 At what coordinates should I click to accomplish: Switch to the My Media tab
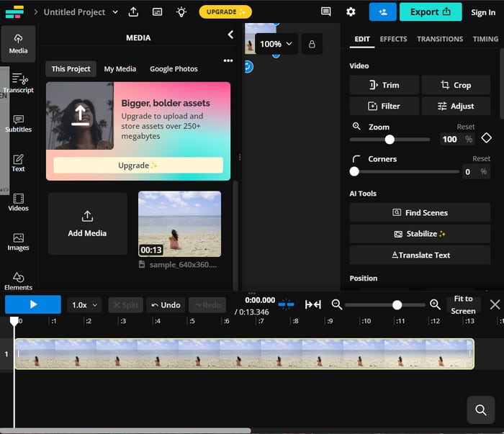(120, 69)
